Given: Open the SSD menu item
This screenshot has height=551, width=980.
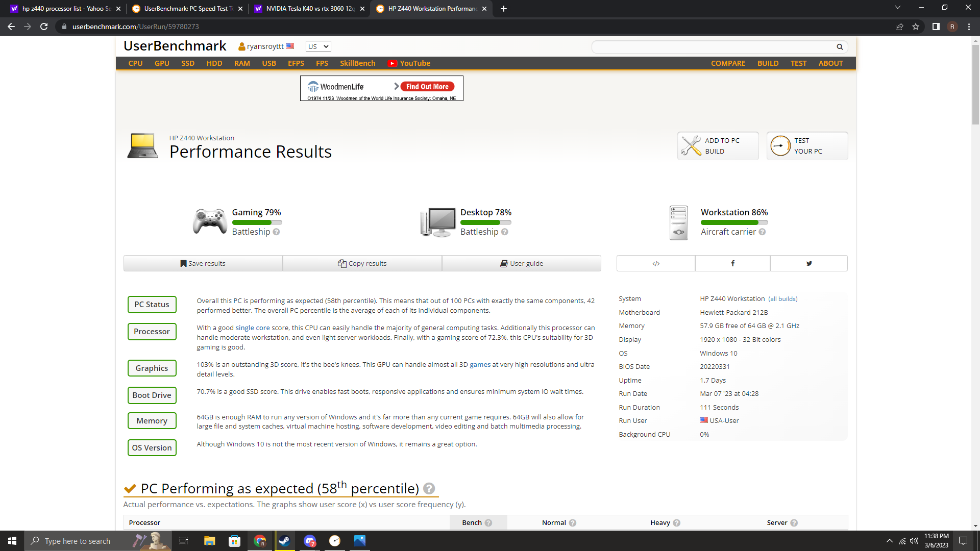Looking at the screenshot, I should (x=188, y=63).
